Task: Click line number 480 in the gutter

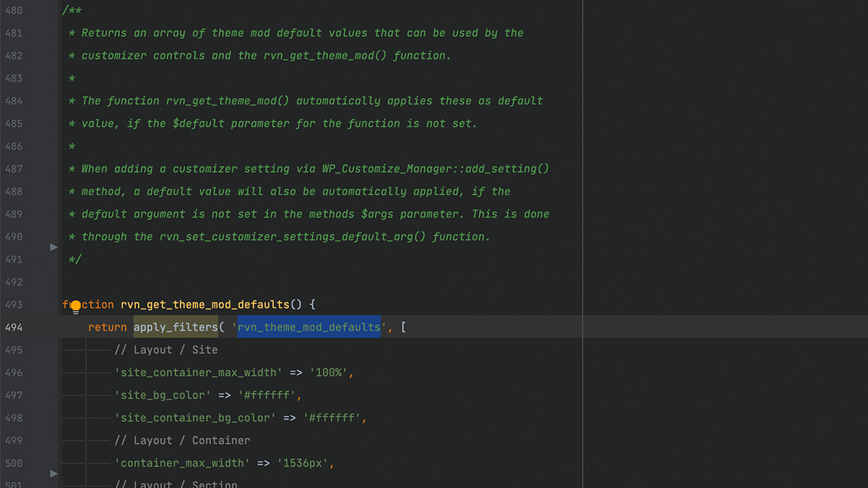Action: pyautogui.click(x=14, y=10)
